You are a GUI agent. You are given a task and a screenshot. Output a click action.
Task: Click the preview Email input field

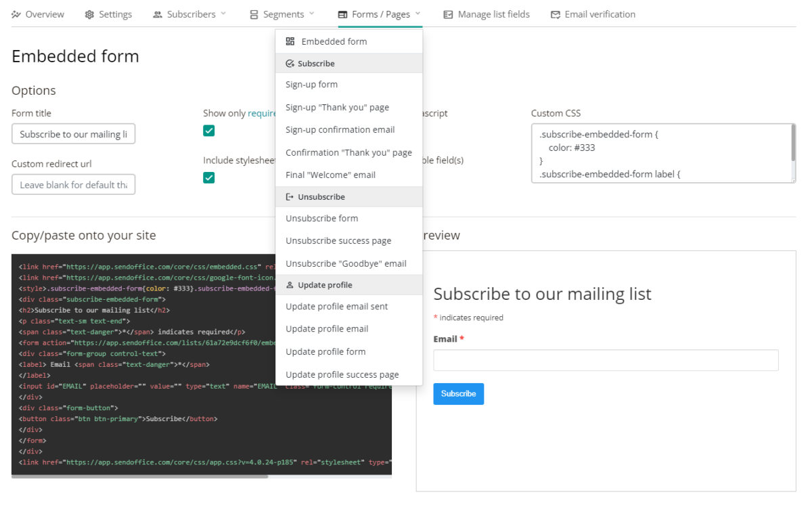(606, 360)
